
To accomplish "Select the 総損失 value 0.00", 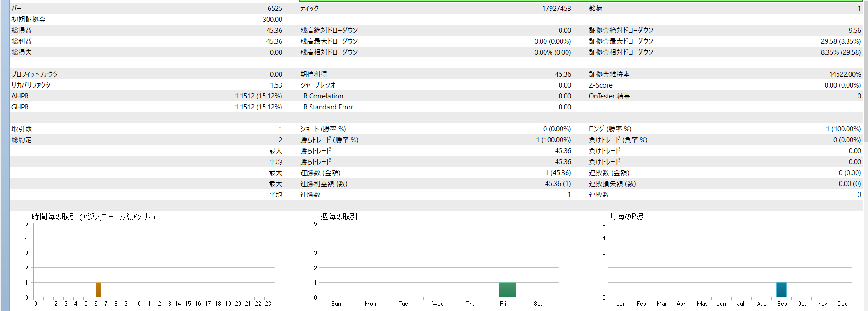I will [276, 52].
